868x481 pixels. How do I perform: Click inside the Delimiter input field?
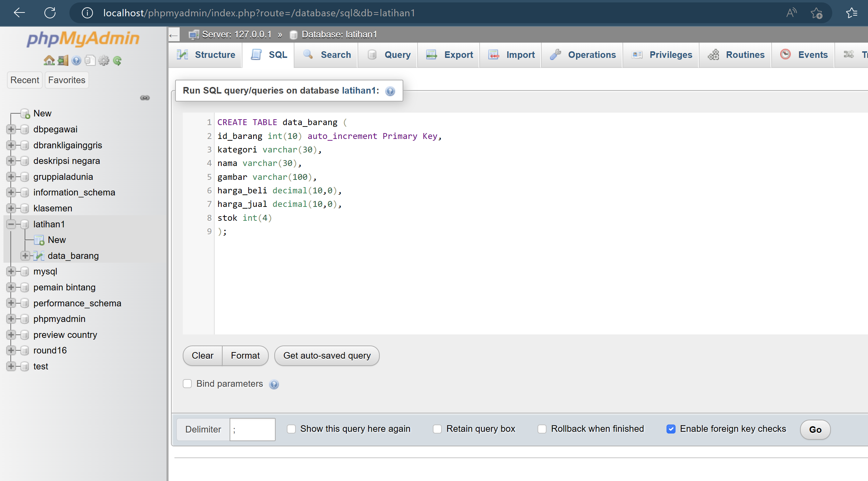point(252,429)
